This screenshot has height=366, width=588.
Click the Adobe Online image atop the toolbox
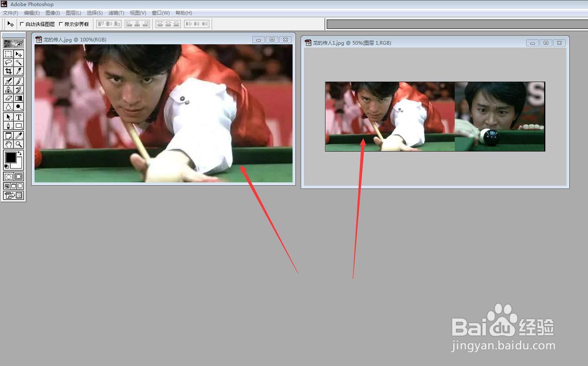pyautogui.click(x=13, y=44)
